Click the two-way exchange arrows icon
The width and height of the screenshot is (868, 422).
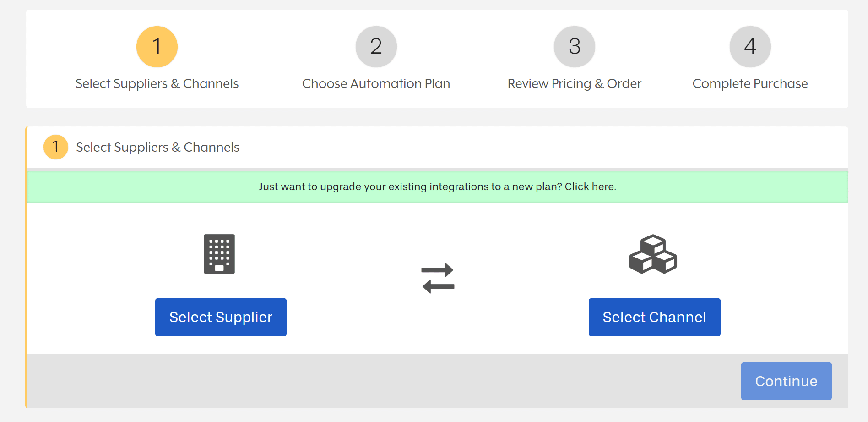coord(438,278)
